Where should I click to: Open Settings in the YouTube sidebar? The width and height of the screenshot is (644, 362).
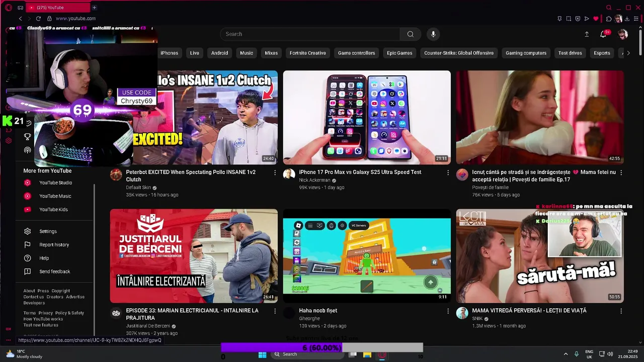click(48, 231)
